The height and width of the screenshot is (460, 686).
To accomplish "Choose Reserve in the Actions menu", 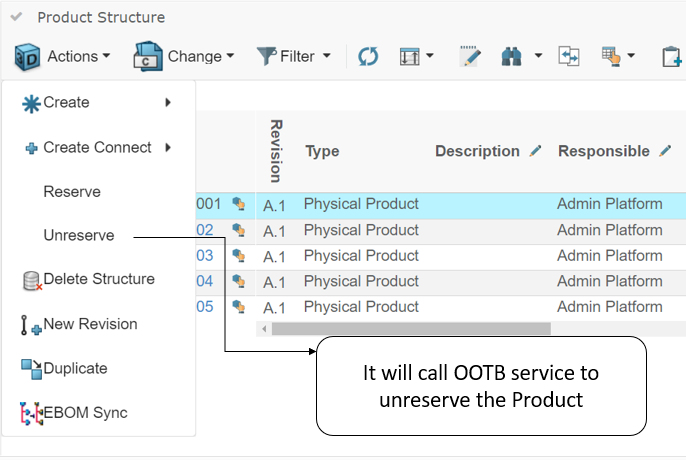I will tap(72, 191).
